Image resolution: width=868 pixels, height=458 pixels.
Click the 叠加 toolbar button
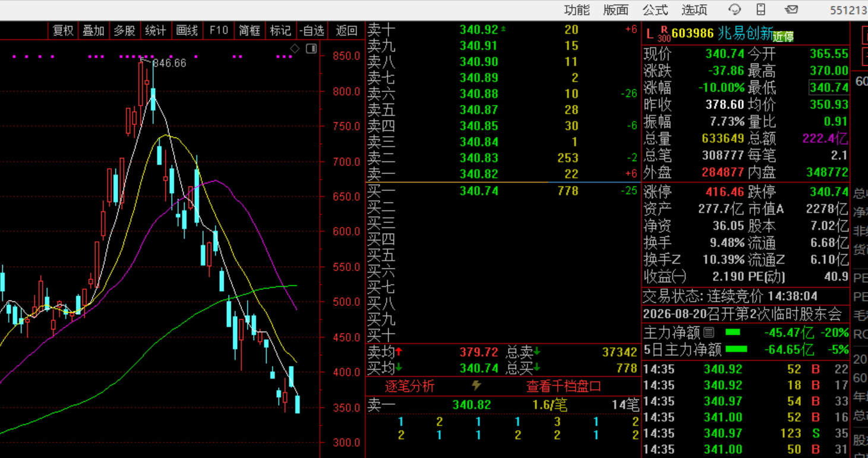(x=94, y=30)
